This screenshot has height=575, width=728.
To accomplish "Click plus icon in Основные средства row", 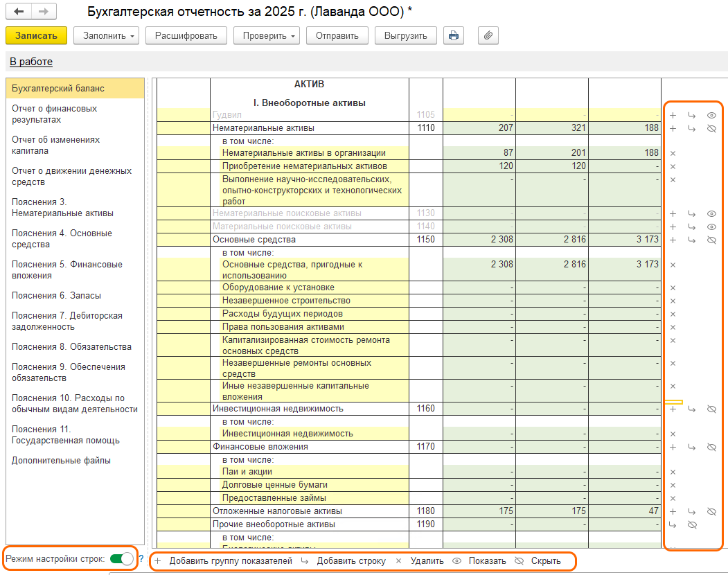I will click(673, 240).
